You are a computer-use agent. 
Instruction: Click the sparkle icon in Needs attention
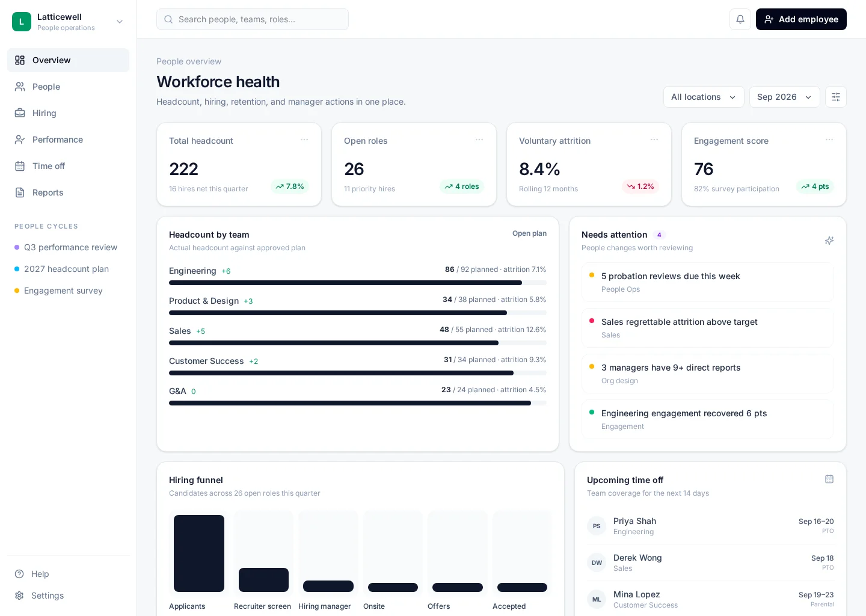pos(829,241)
